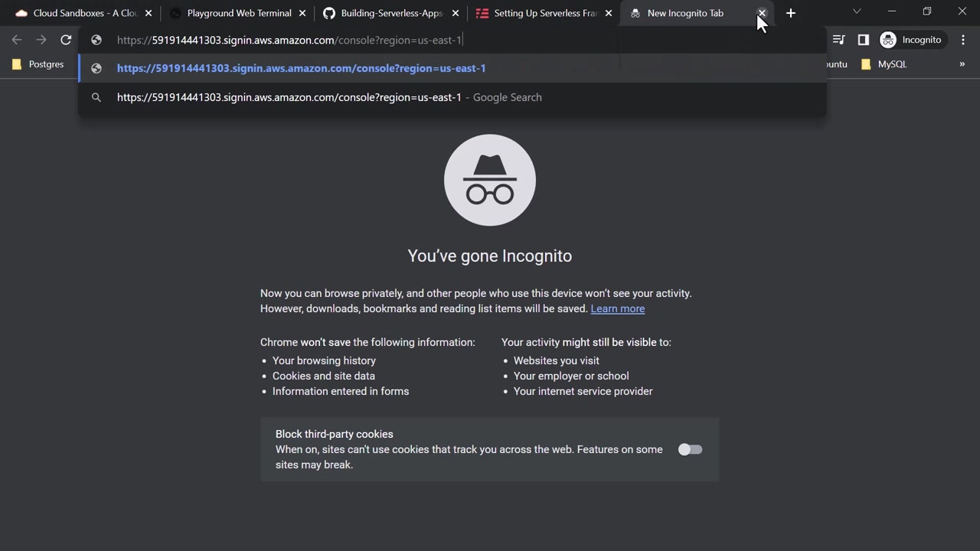
Task: Open the media controls icon in toolbar
Action: tap(838, 40)
